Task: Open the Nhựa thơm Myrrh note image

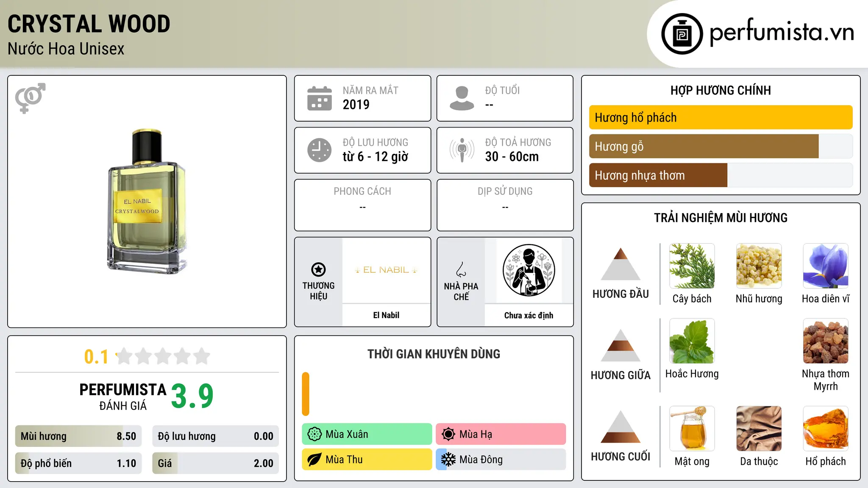Action: (826, 341)
